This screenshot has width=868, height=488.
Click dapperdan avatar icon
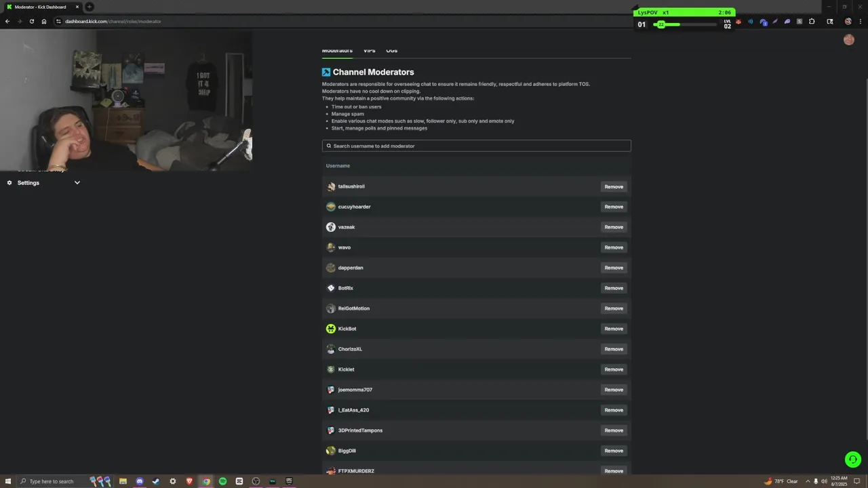pos(331,268)
